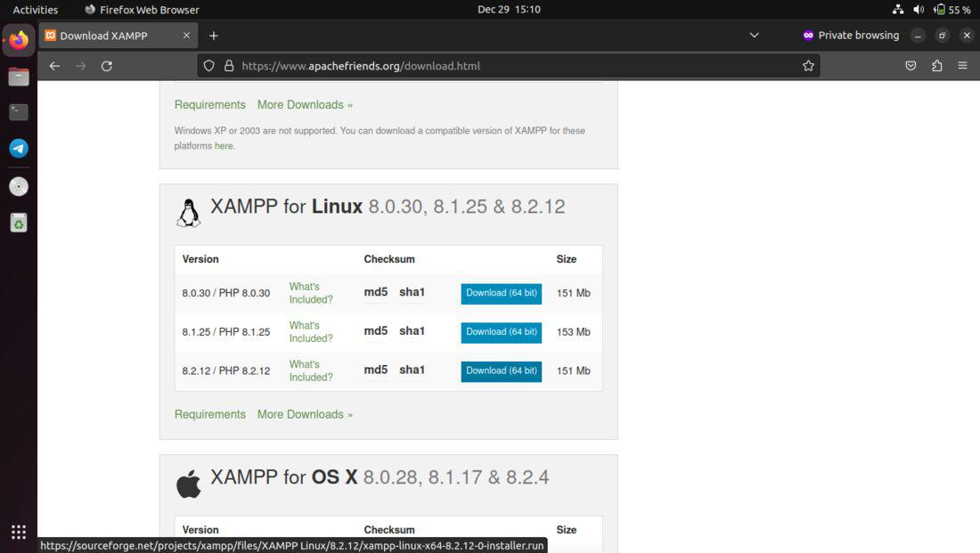Show Applications grid button
The width and height of the screenshot is (980, 553).
pyautogui.click(x=19, y=532)
